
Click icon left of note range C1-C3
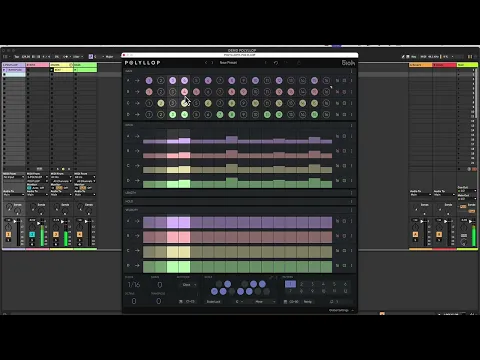tap(181, 302)
